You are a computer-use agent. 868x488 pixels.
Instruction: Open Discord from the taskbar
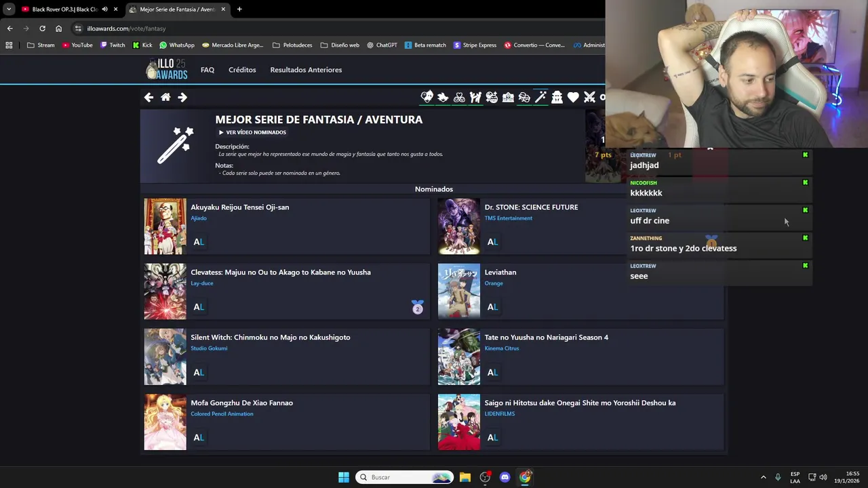coord(505,477)
